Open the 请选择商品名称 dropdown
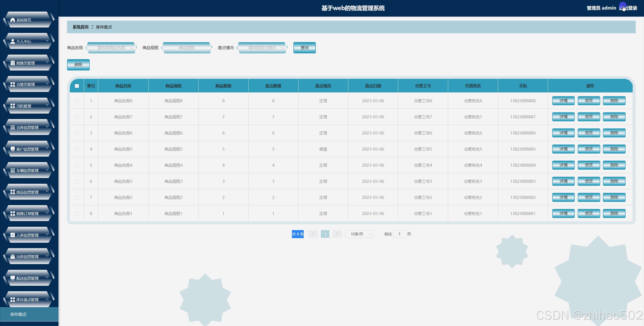Viewport: 644px width, 326px height. [x=111, y=48]
